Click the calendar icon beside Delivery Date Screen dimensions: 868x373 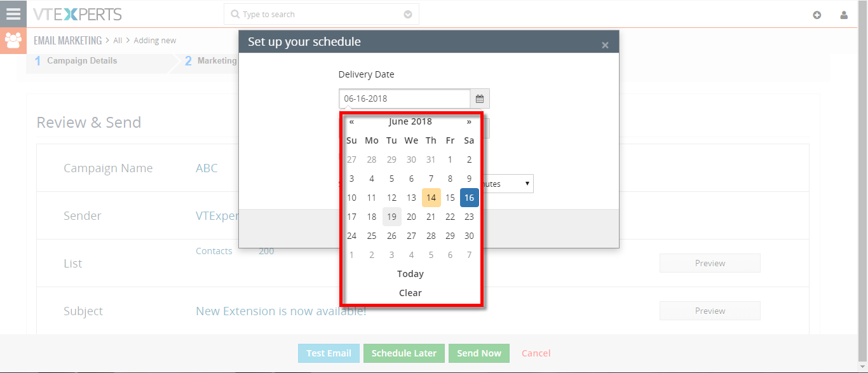click(480, 98)
